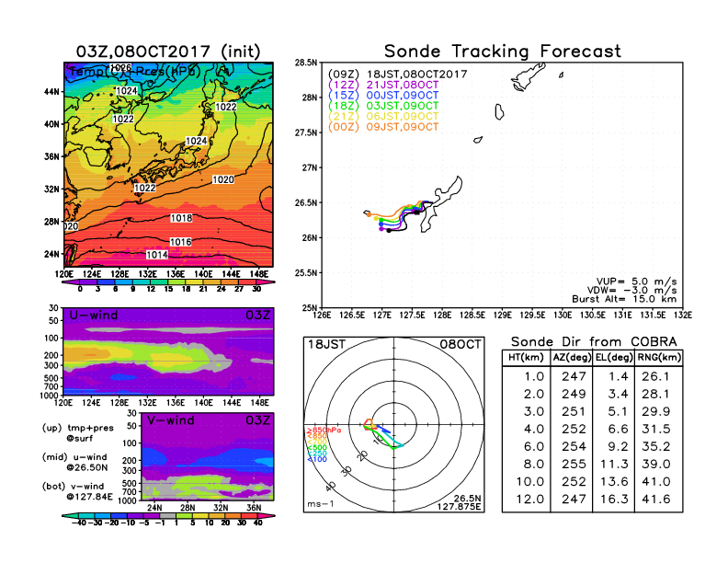Click the AZ(deg) column header
Image resolution: width=728 pixels, height=563 pixels.
[572, 358]
